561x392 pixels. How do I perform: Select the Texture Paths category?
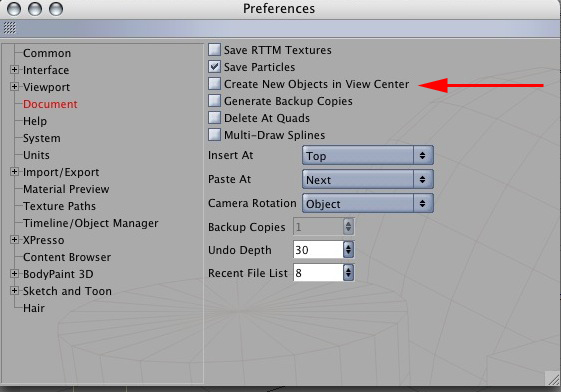tap(59, 206)
